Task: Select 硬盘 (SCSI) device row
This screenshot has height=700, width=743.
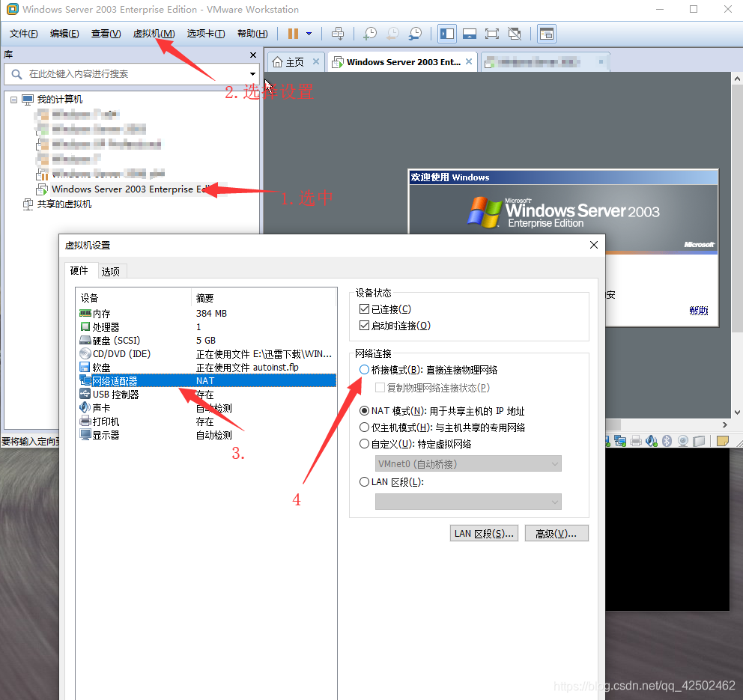Action: [207, 341]
